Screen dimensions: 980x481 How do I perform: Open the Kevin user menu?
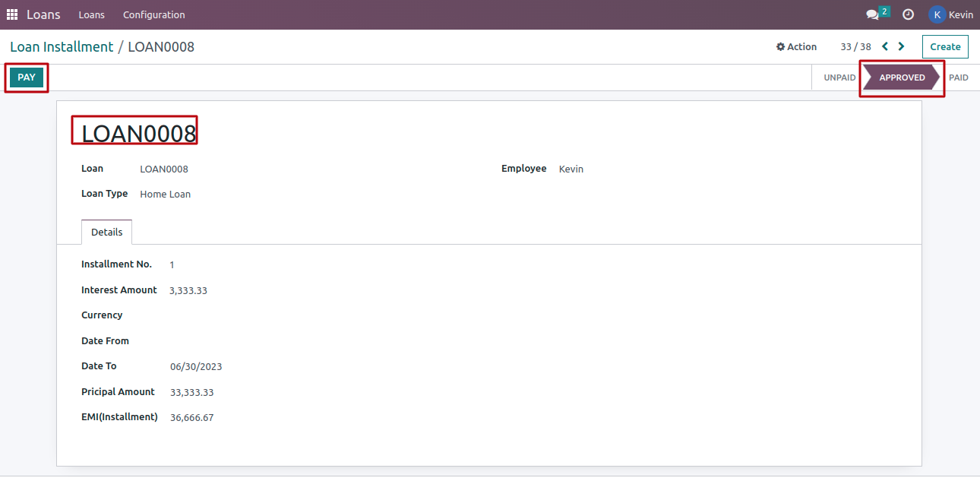coord(950,14)
